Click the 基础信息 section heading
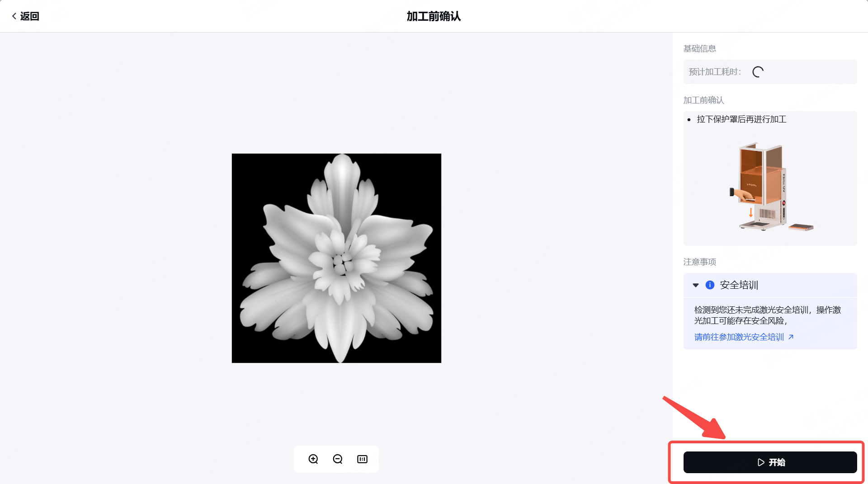The height and width of the screenshot is (484, 868). 699,48
